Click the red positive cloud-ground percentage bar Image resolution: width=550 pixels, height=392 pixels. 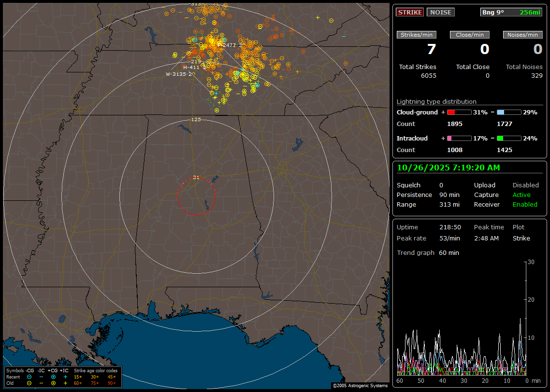click(459, 112)
